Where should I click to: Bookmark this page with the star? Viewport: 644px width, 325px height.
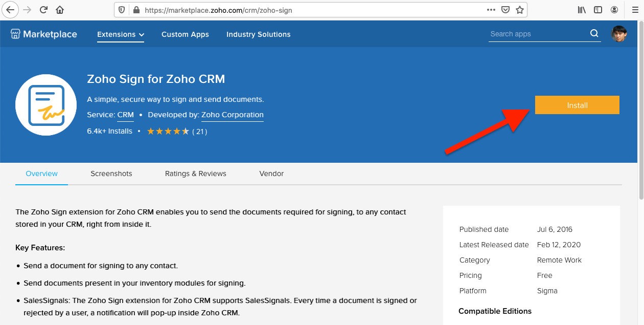[x=519, y=10]
